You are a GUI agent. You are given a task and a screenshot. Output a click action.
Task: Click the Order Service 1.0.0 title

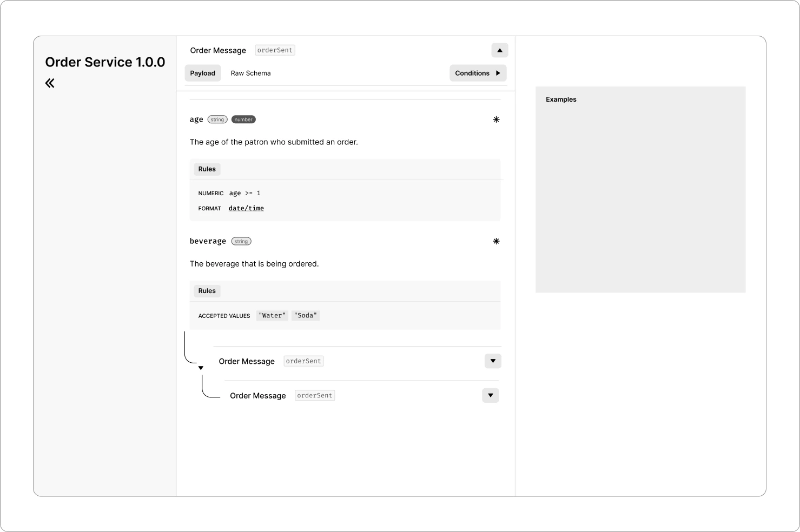(105, 62)
